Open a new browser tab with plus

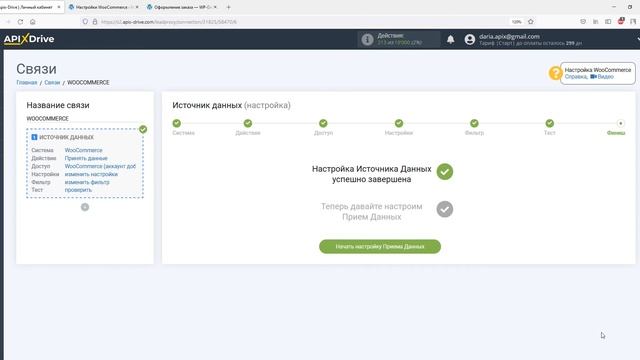click(229, 7)
